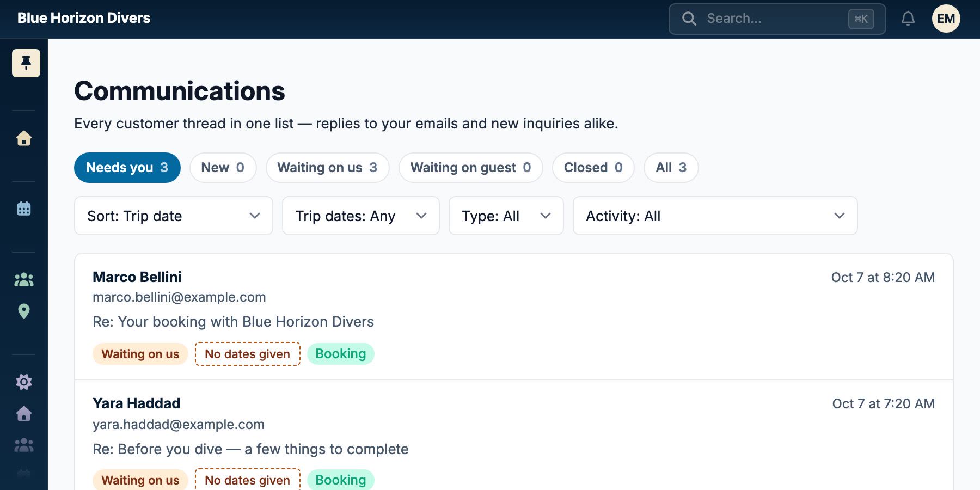Open the EM user avatar menu
Viewport: 980px width, 490px height.
pos(946,19)
